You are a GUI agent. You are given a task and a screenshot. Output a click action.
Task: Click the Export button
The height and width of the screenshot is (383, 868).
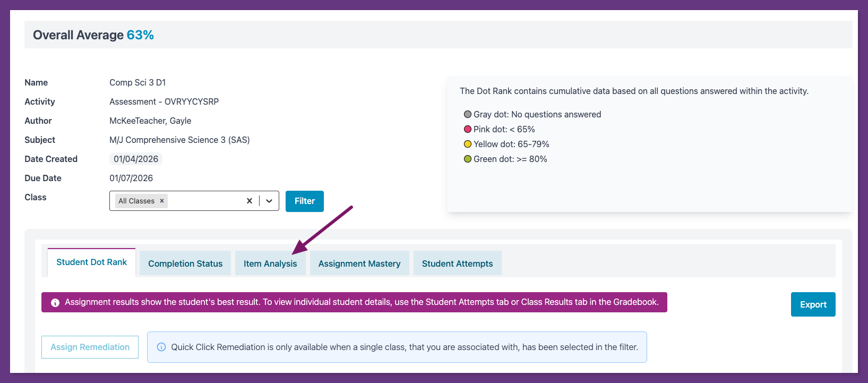813,304
